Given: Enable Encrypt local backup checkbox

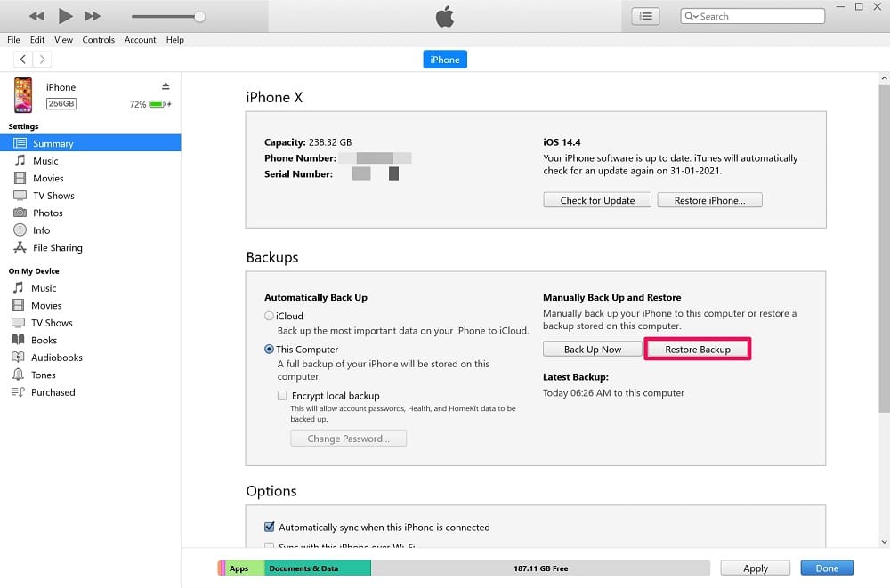Looking at the screenshot, I should [282, 395].
